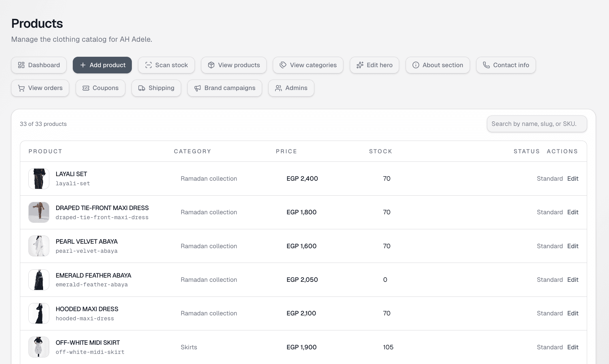
Task: Open Brand campaigns
Action: click(225, 88)
